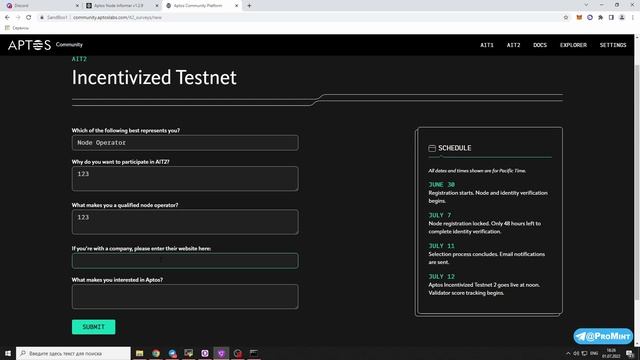Image resolution: width=640 pixels, height=360 pixels.
Task: Click the 'qualified node operator' text area
Action: 185,222
